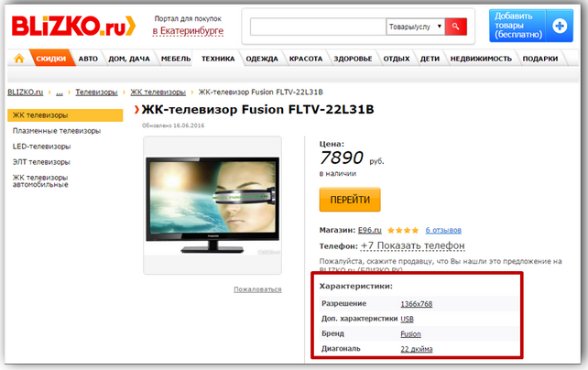Select Плазменные телевизоры in sidebar
Viewport: 588px width, 370px height.
click(x=57, y=131)
